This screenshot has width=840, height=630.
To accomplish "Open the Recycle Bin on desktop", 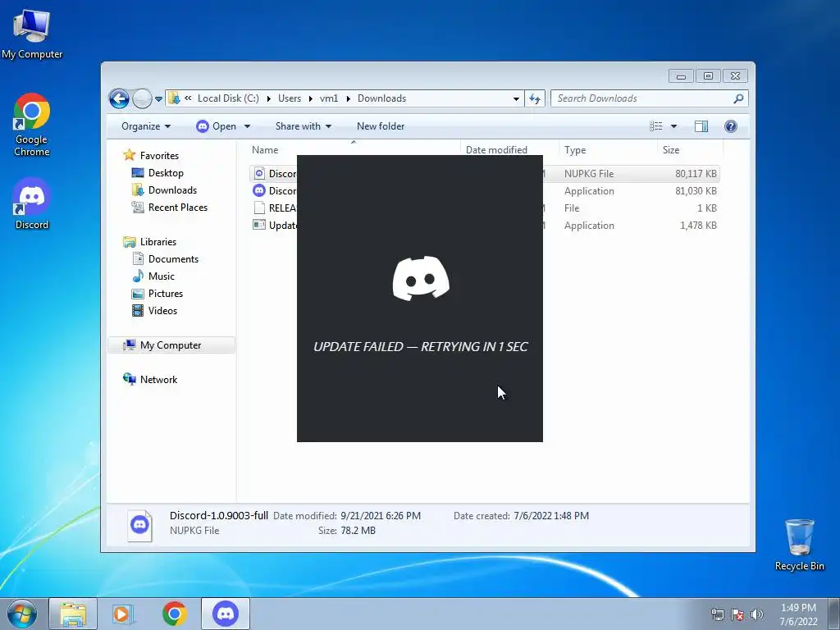I will coord(799,545).
